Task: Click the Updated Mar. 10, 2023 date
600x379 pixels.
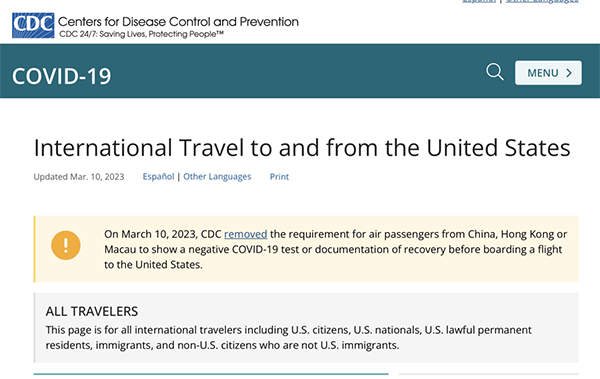Action: click(79, 176)
